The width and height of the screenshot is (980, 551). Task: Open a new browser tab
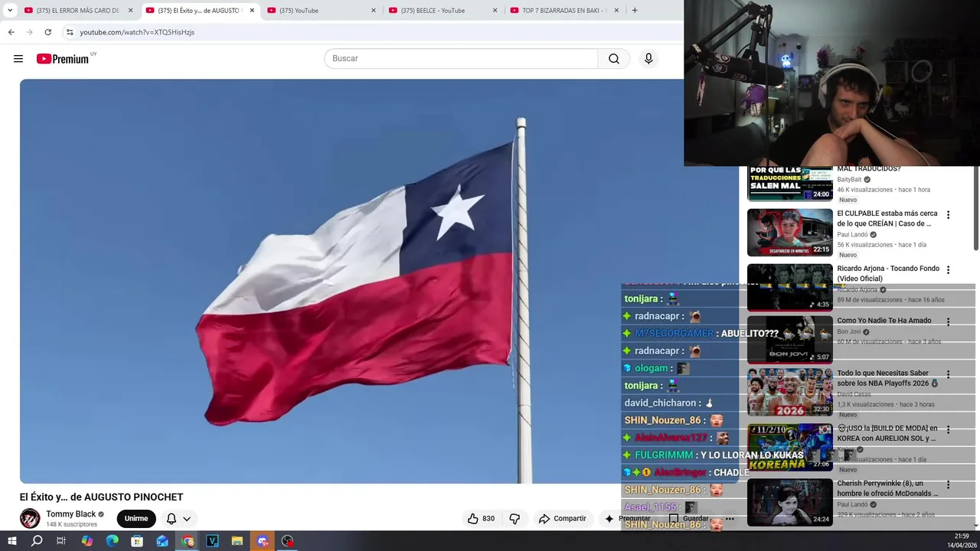click(x=634, y=11)
